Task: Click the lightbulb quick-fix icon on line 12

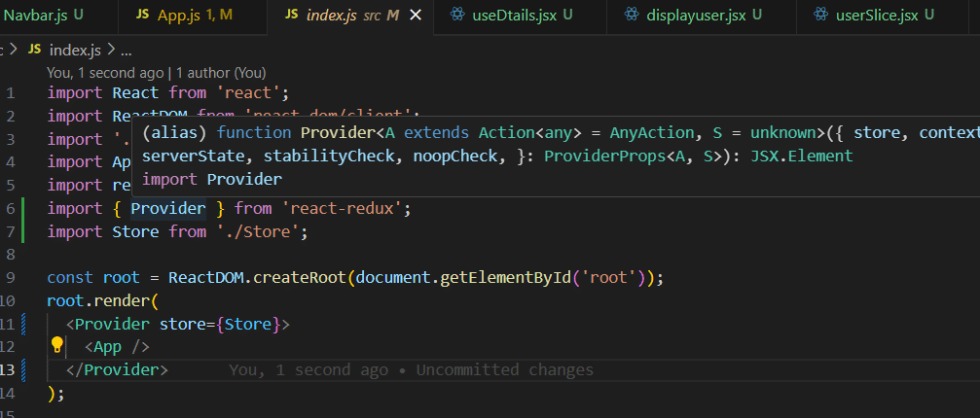Action: point(56,345)
